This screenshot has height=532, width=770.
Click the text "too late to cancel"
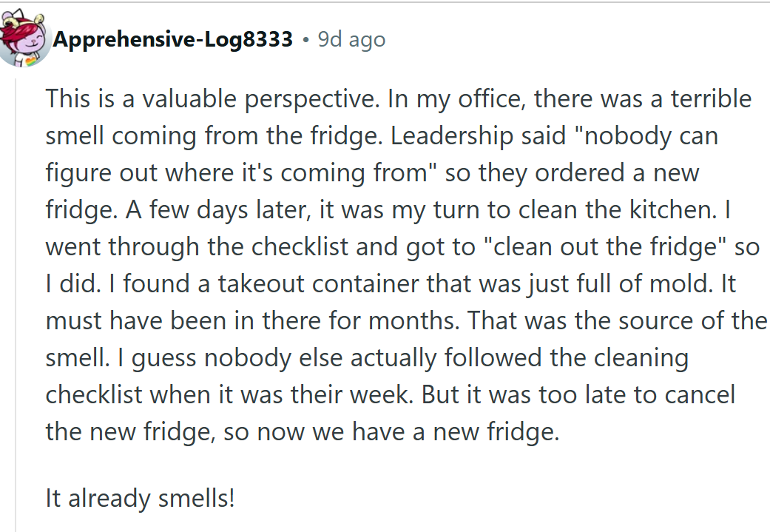coord(636,394)
